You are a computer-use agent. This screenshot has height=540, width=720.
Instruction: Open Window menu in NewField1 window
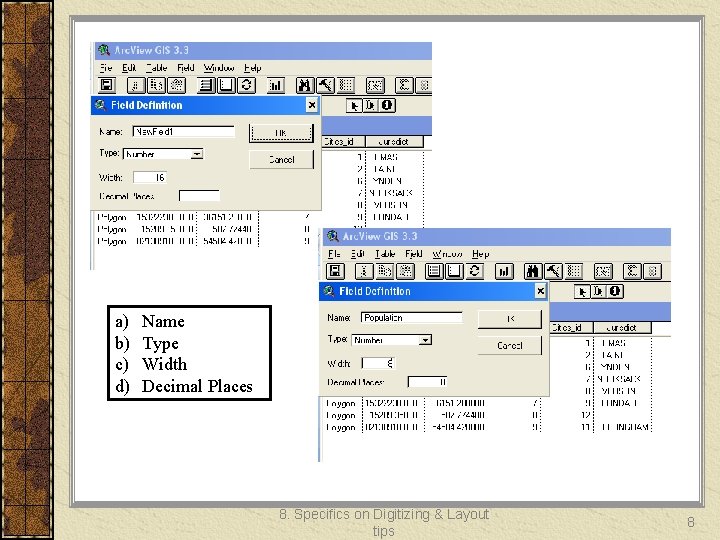219,68
